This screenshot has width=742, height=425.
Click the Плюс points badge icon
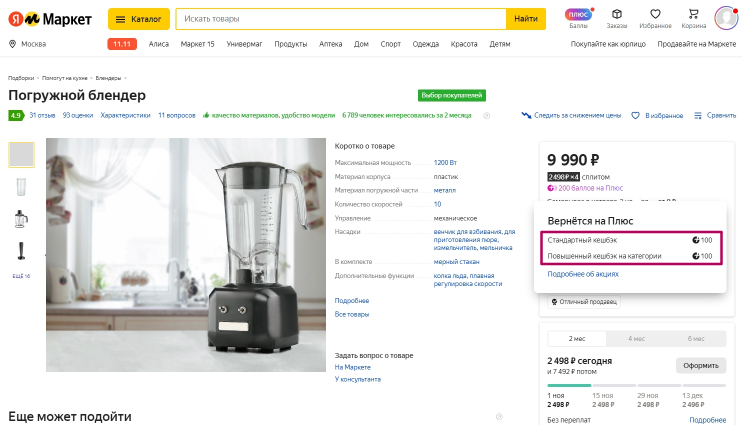(x=579, y=15)
